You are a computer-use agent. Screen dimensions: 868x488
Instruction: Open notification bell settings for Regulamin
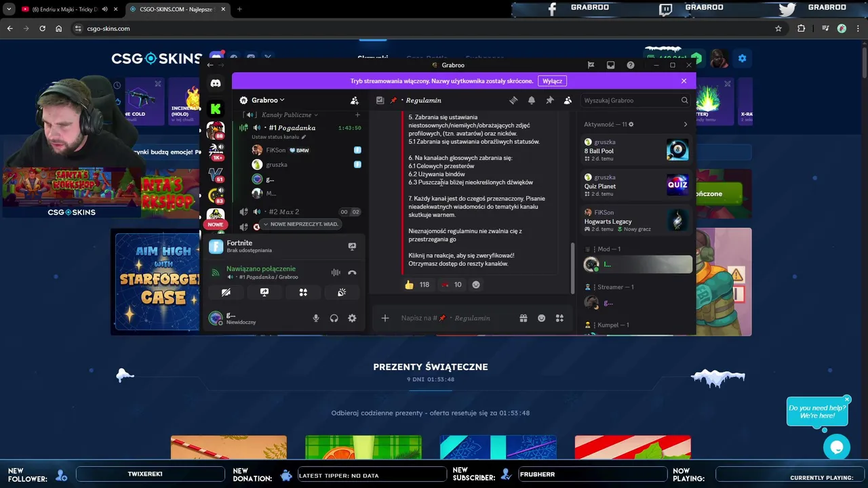pyautogui.click(x=532, y=100)
